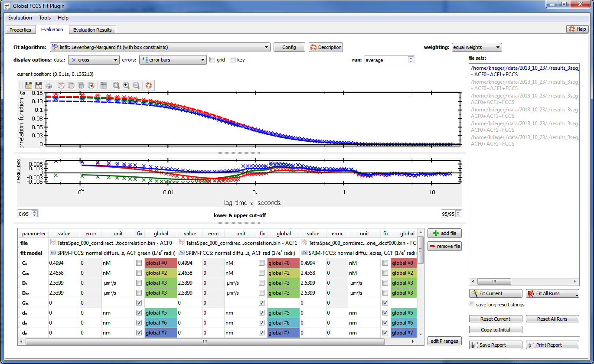Open the errors display dropdown
The image size is (594, 364).
tap(173, 60)
